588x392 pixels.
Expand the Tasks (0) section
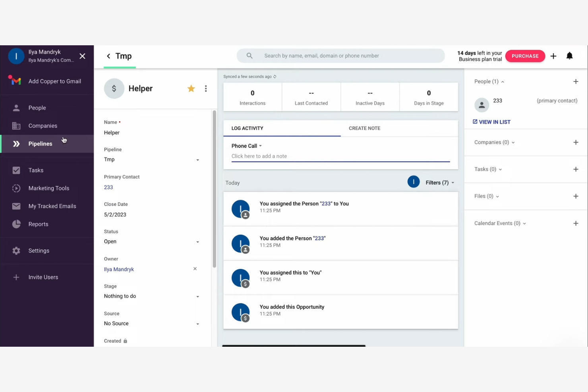pyautogui.click(x=488, y=169)
